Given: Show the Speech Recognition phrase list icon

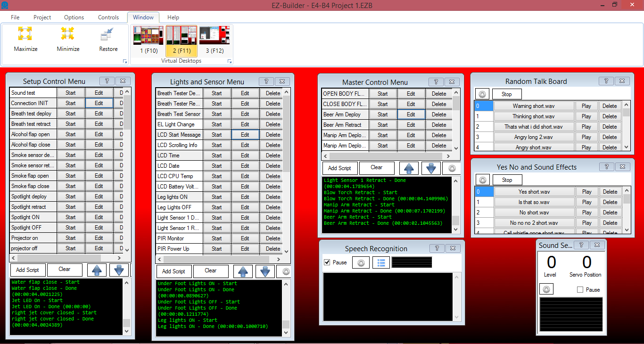Looking at the screenshot, I should pyautogui.click(x=381, y=262).
